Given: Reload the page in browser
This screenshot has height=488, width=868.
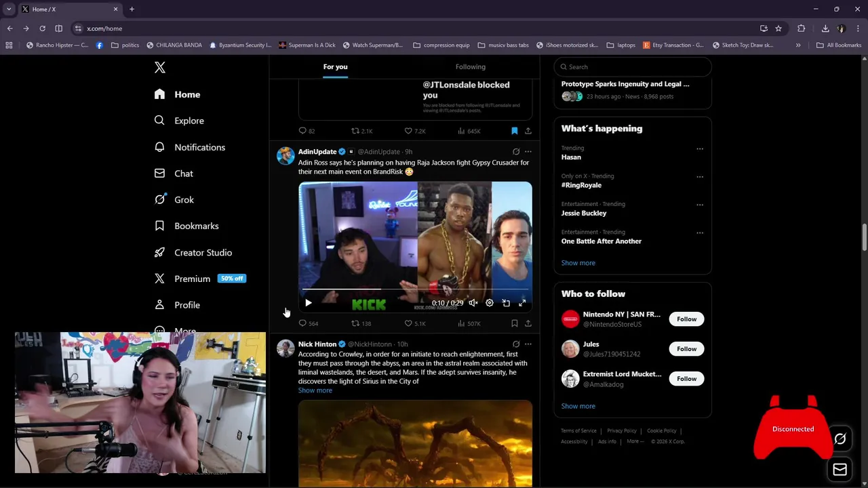Looking at the screenshot, I should (x=42, y=28).
